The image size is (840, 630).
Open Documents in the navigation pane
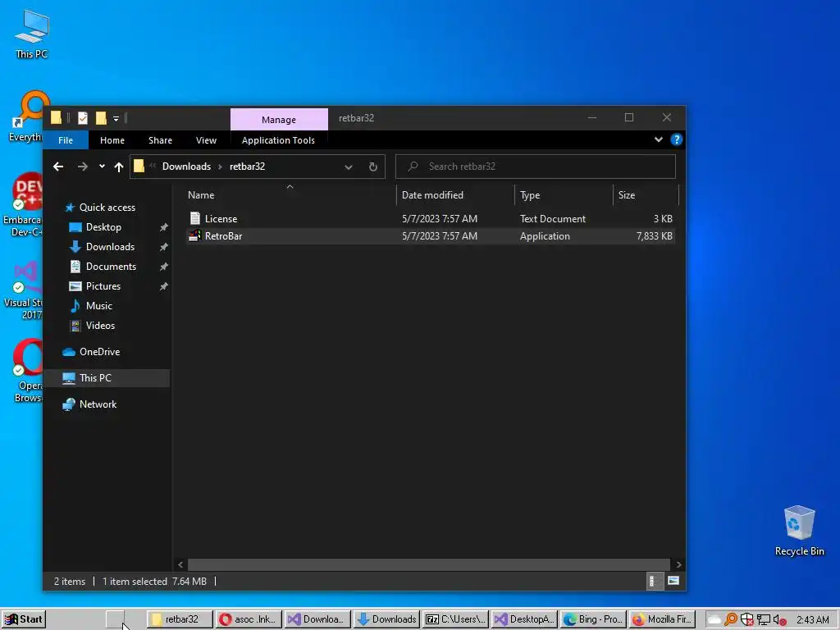(x=111, y=267)
